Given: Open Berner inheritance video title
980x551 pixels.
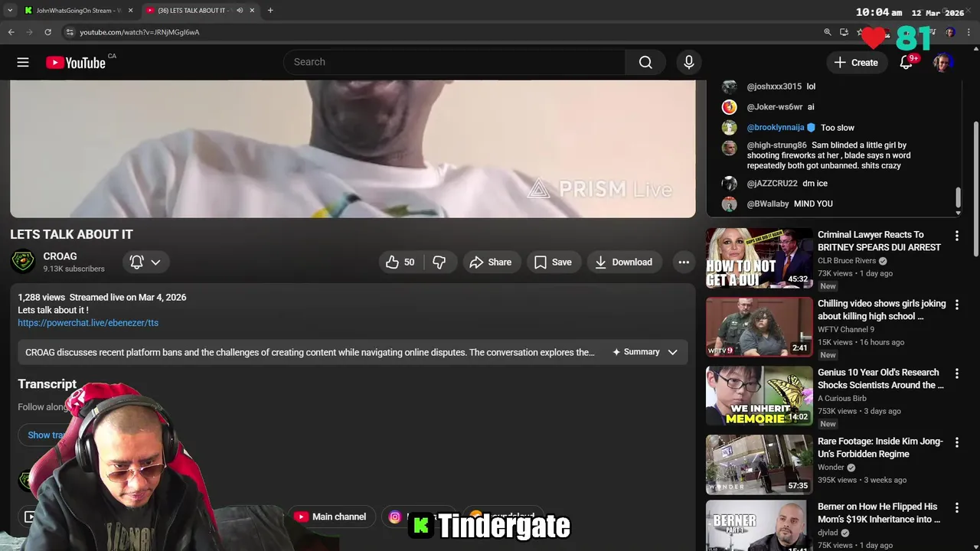Looking at the screenshot, I should (879, 513).
